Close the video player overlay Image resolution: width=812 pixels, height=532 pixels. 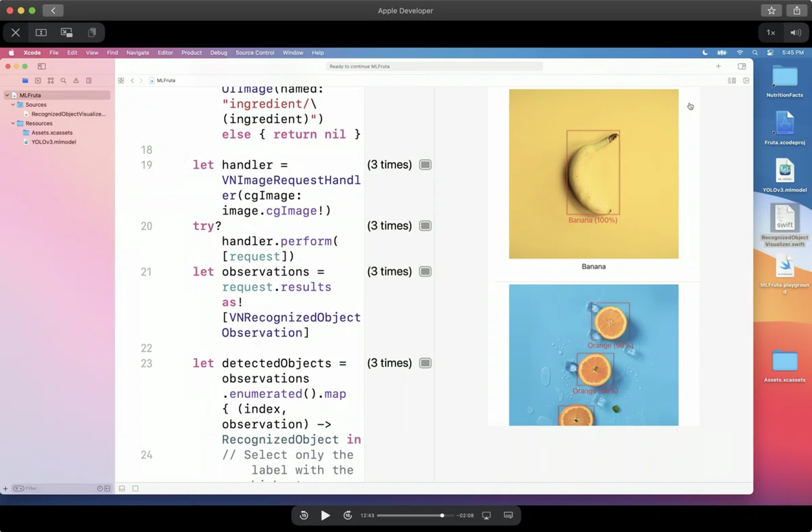click(16, 32)
